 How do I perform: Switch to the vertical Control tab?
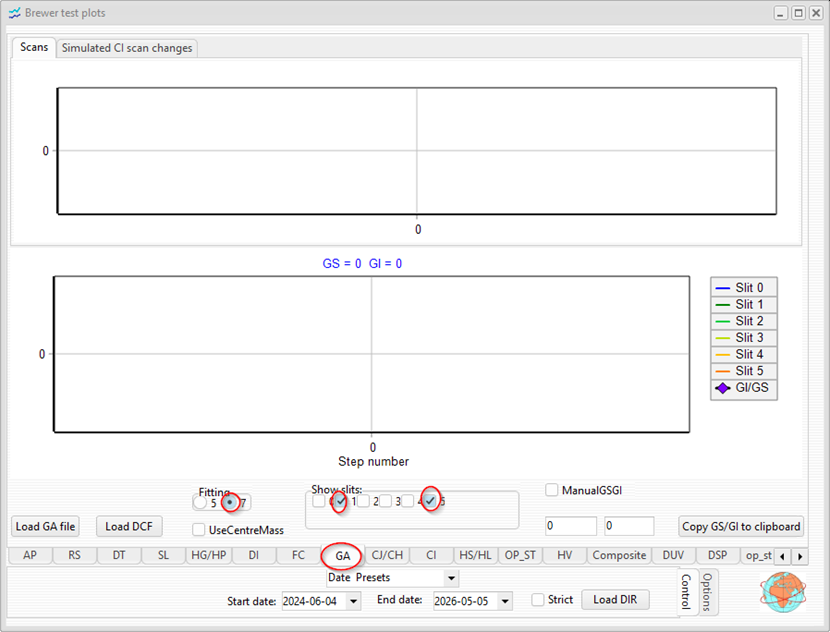tap(687, 592)
